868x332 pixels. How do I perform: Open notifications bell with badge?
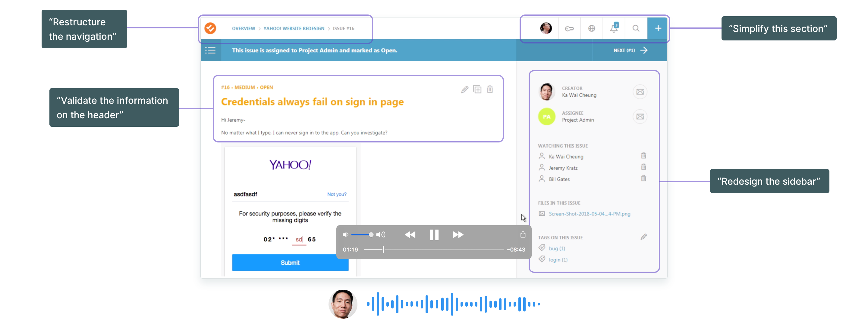click(x=614, y=28)
